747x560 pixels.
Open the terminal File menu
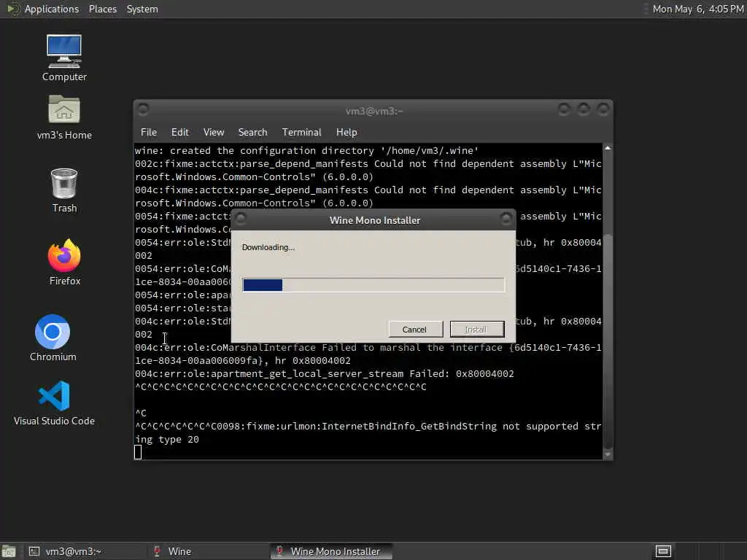[x=149, y=132]
